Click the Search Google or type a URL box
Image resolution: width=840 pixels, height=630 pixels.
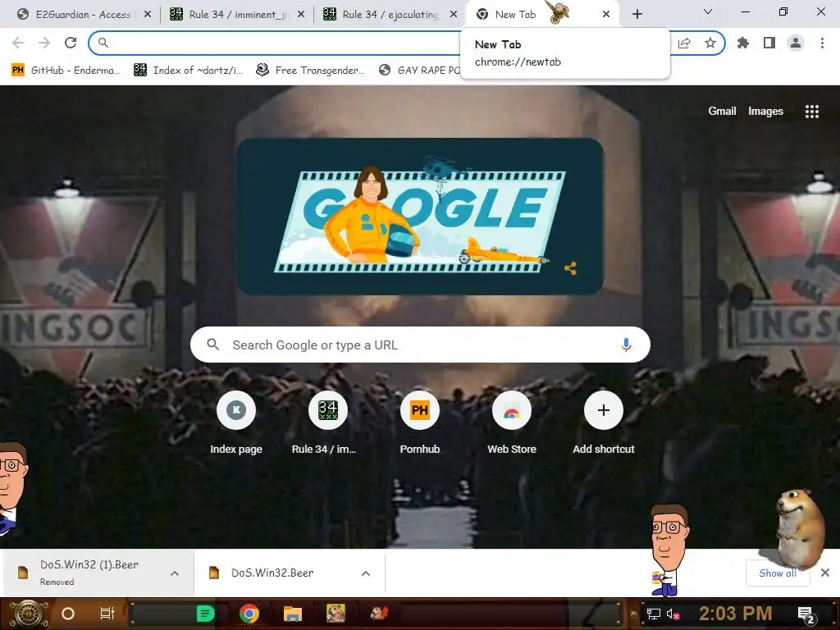tap(420, 345)
